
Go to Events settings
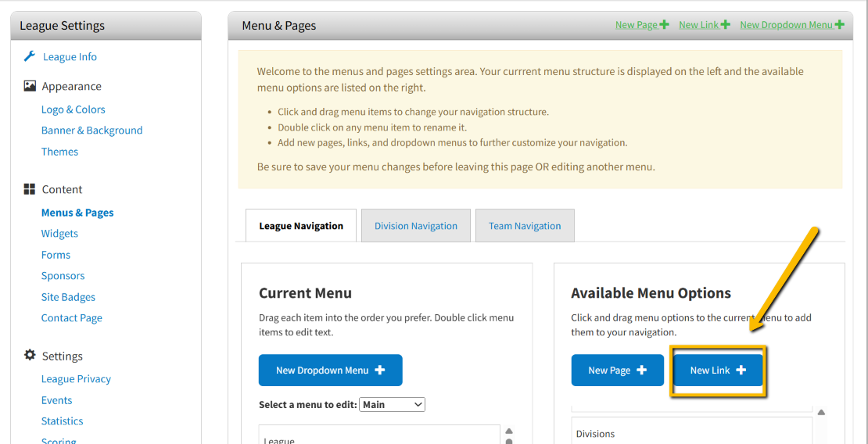point(56,400)
